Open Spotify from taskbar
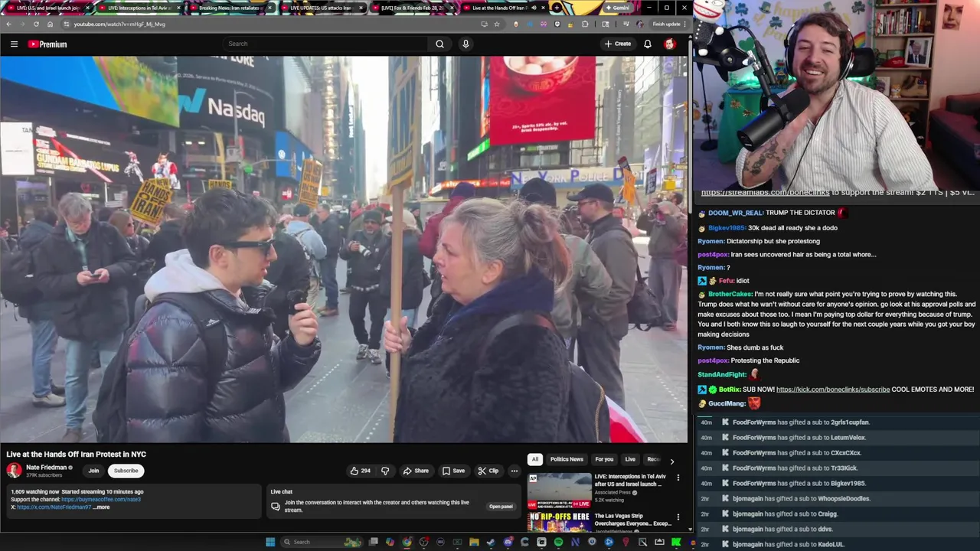This screenshot has width=980, height=551. [x=558, y=542]
